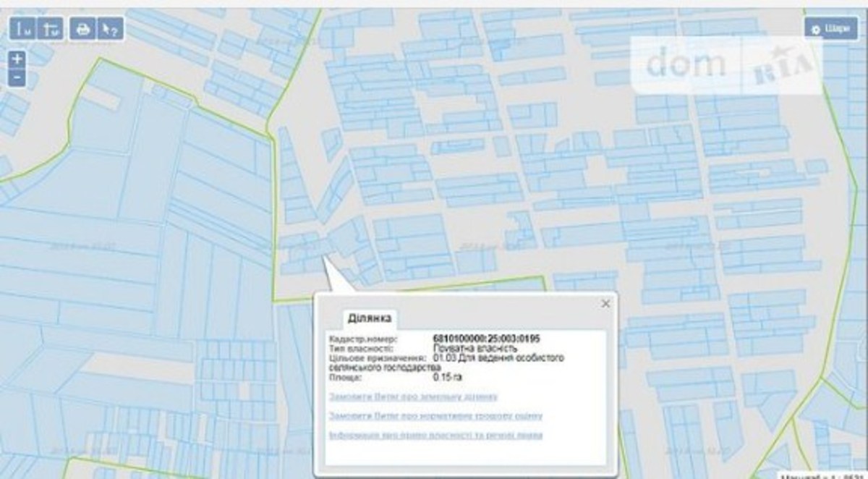Click the dom RIA watermark logo
This screenshot has width=868, height=479.
click(728, 64)
